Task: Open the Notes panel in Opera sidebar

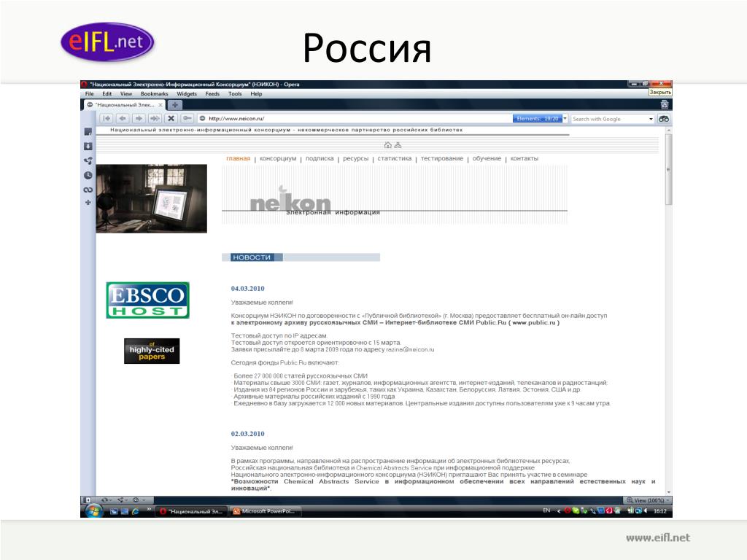Action: pyautogui.click(x=88, y=132)
